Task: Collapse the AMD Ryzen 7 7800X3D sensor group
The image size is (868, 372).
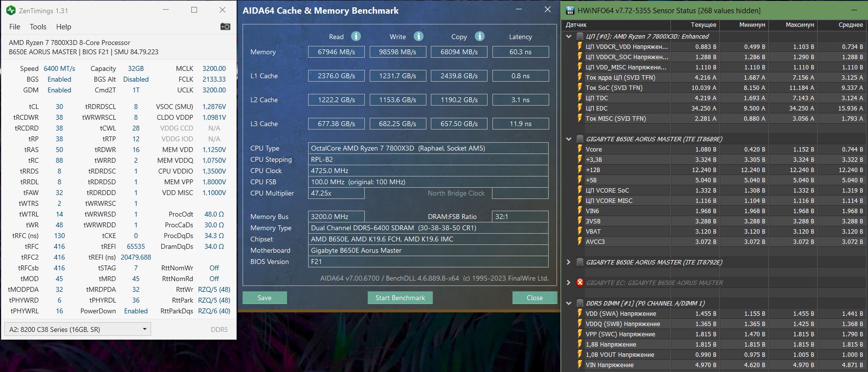Action: click(x=568, y=36)
